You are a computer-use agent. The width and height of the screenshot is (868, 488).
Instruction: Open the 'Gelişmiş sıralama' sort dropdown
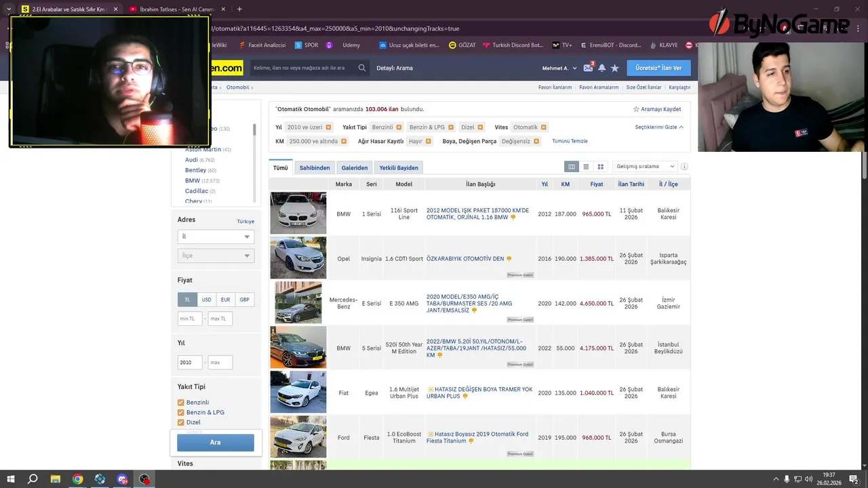[644, 167]
